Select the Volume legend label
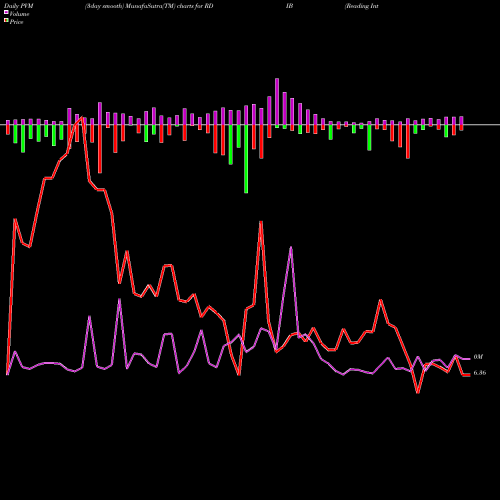 coord(19,14)
